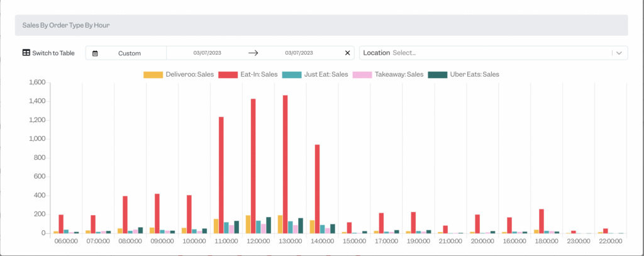644x256 pixels.
Task: Click the pink Takeaway bar at 12:00:00
Action: tap(264, 228)
